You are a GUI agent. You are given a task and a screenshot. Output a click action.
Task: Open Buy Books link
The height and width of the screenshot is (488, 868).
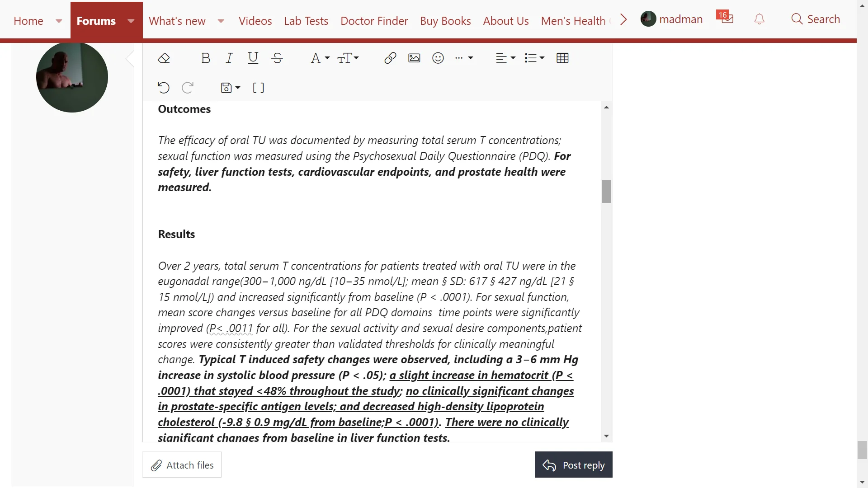pos(445,21)
